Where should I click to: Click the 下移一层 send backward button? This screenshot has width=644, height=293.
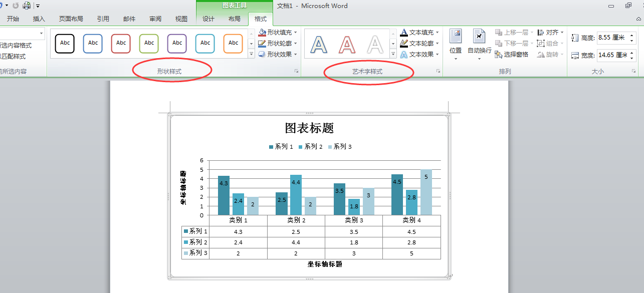coord(514,43)
